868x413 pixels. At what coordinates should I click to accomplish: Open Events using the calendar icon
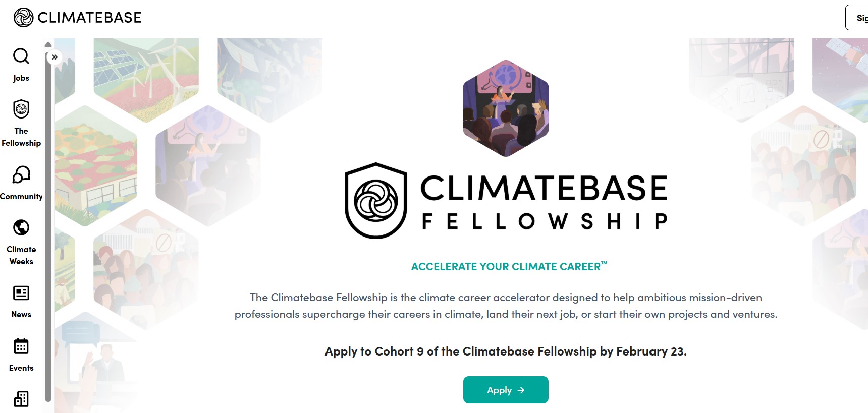(x=21, y=346)
